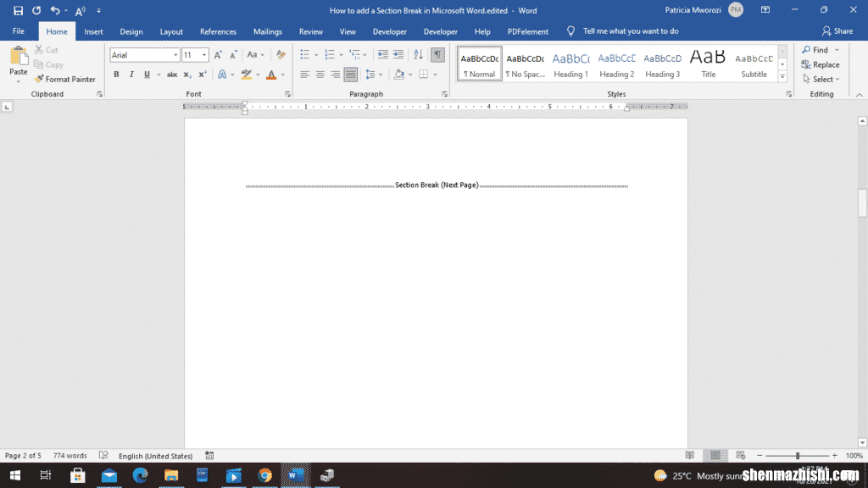Toggle Justify alignment

pos(350,75)
